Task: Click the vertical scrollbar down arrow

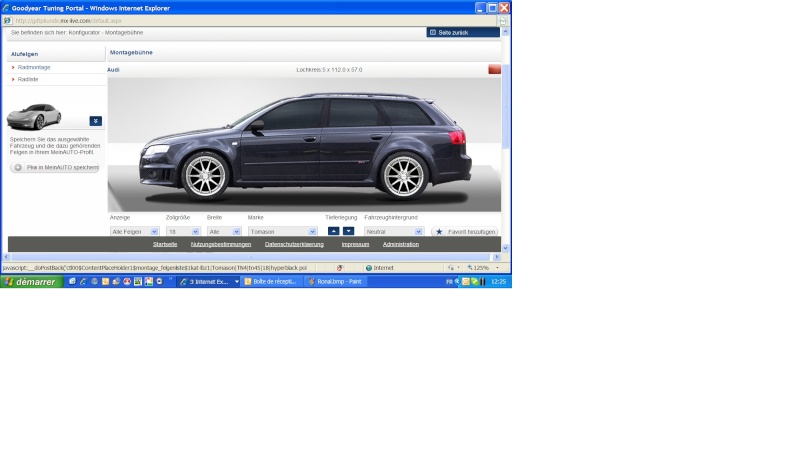Action: (x=505, y=248)
